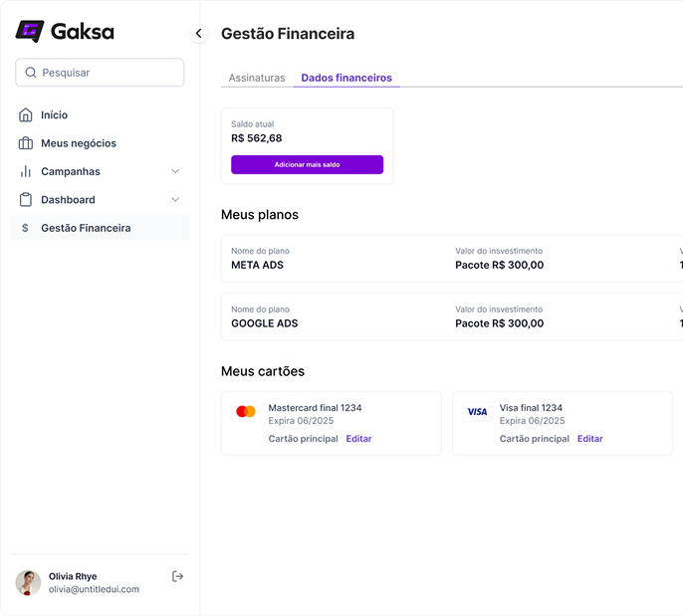This screenshot has width=683, height=616.
Task: Expand the Campanhas submenu chevron
Action: (x=175, y=171)
